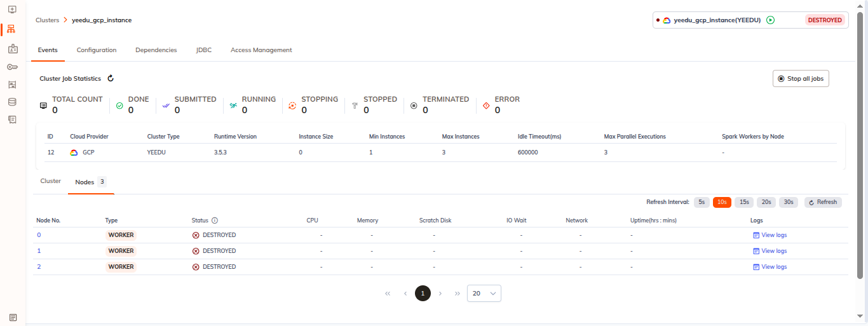Click the RUNNING runner icon
This screenshot has height=326, width=868.
233,105
